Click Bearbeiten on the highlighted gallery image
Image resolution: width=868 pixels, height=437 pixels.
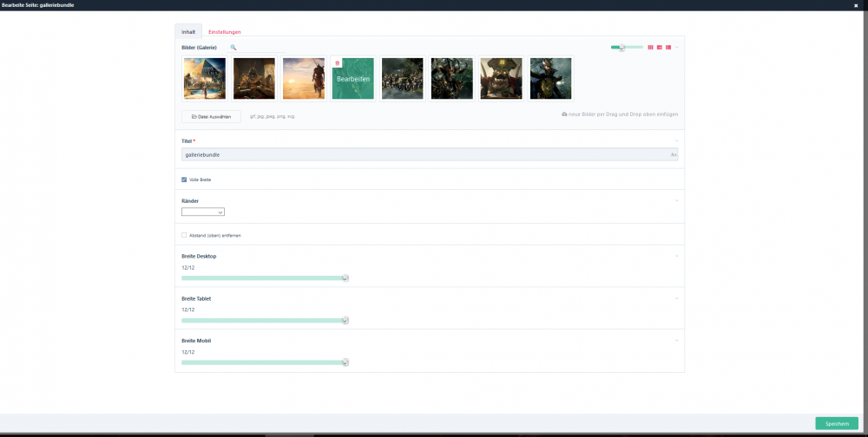352,79
